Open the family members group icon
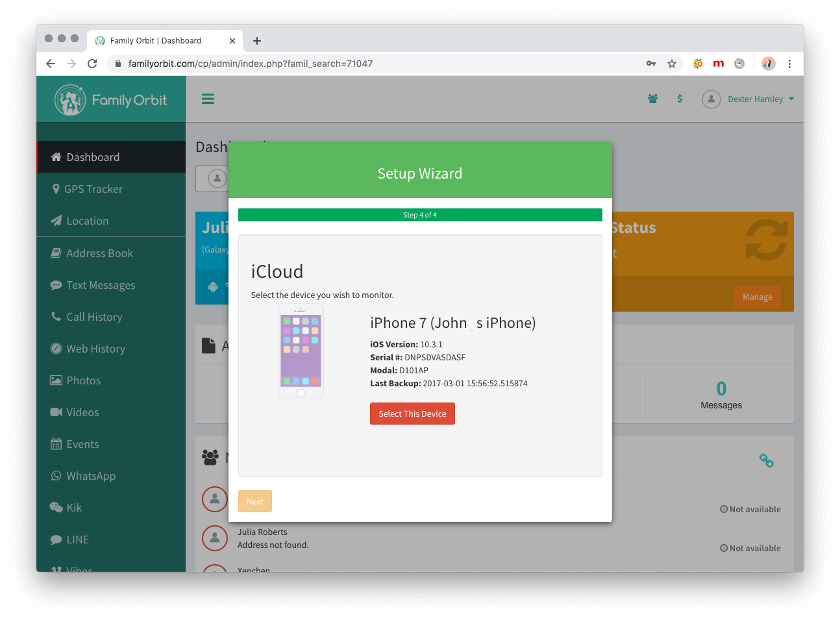 (652, 99)
